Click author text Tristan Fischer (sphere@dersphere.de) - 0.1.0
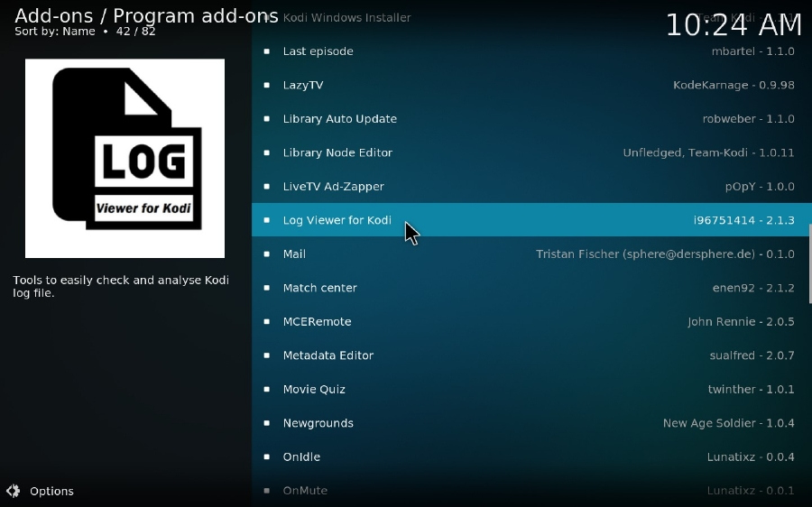This screenshot has height=507, width=812. tap(665, 253)
